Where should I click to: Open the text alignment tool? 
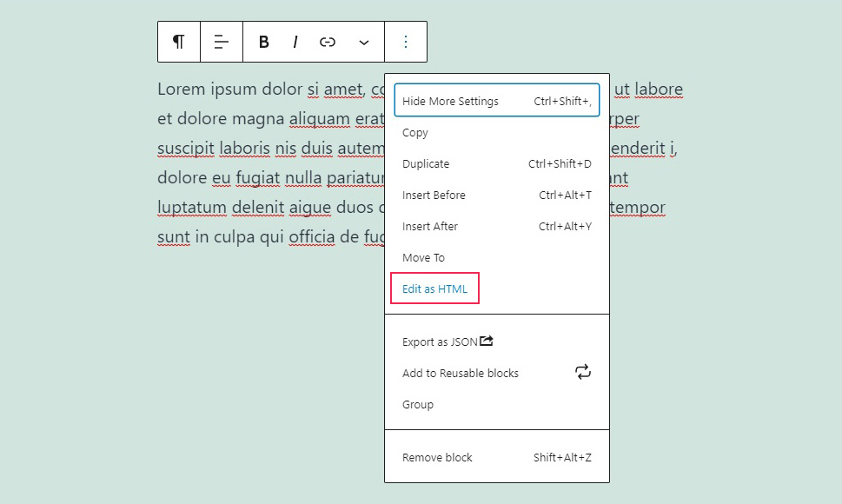point(221,42)
